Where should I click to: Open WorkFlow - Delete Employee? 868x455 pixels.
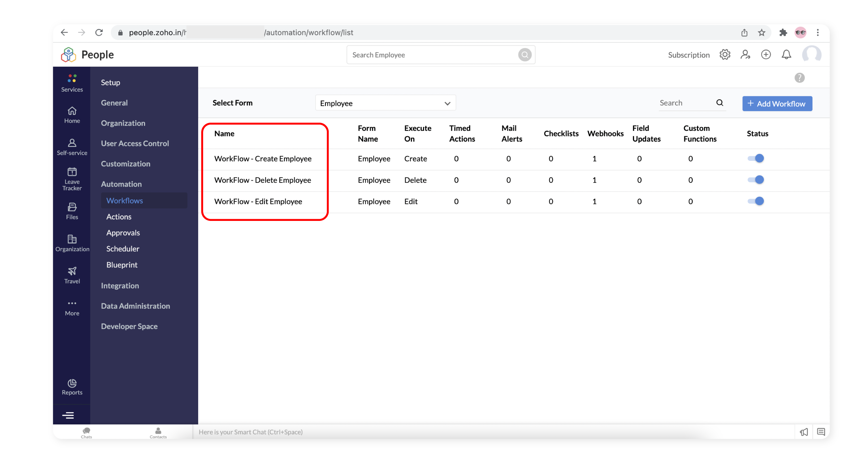point(262,180)
